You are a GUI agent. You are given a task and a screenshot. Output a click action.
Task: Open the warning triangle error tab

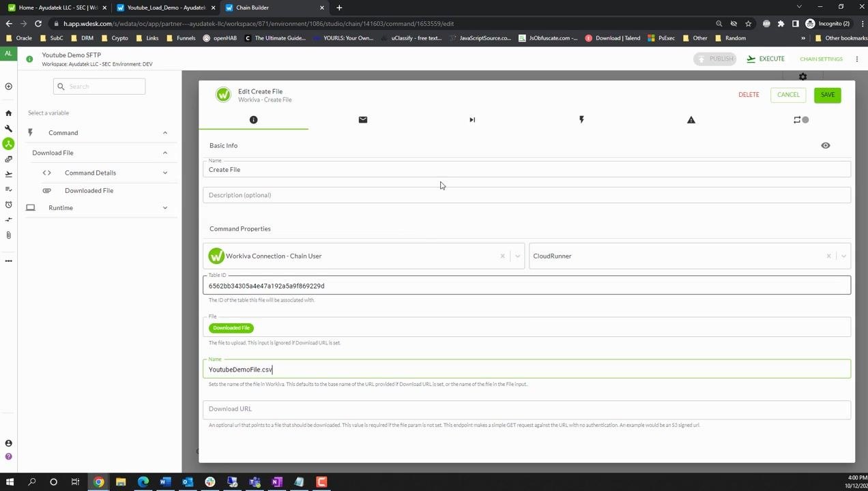coord(691,120)
